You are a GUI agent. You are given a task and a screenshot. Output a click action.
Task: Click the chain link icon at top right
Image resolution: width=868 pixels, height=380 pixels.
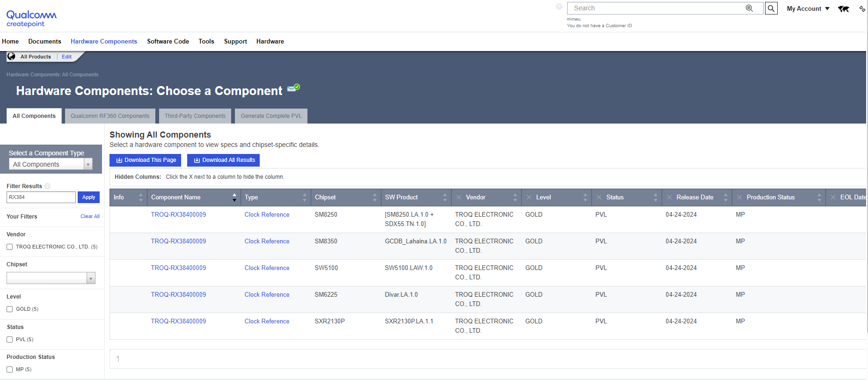pyautogui.click(x=862, y=9)
